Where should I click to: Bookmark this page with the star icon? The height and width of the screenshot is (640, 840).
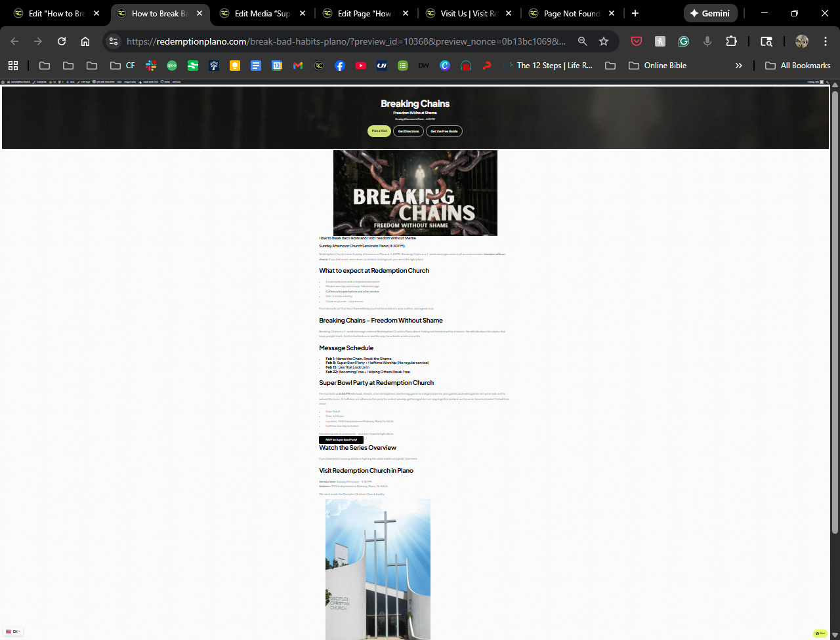pyautogui.click(x=604, y=41)
